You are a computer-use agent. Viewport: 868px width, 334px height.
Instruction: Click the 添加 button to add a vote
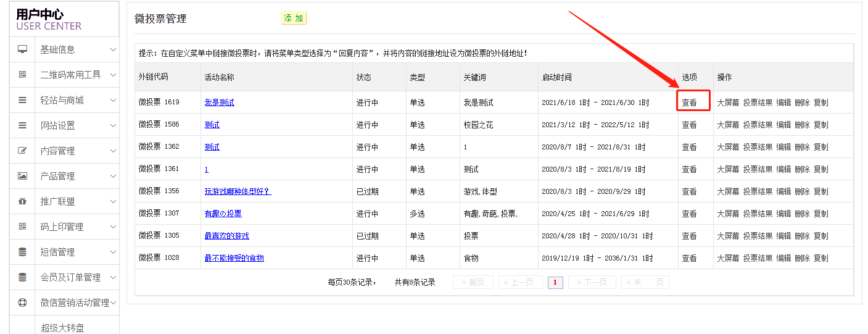click(x=294, y=19)
